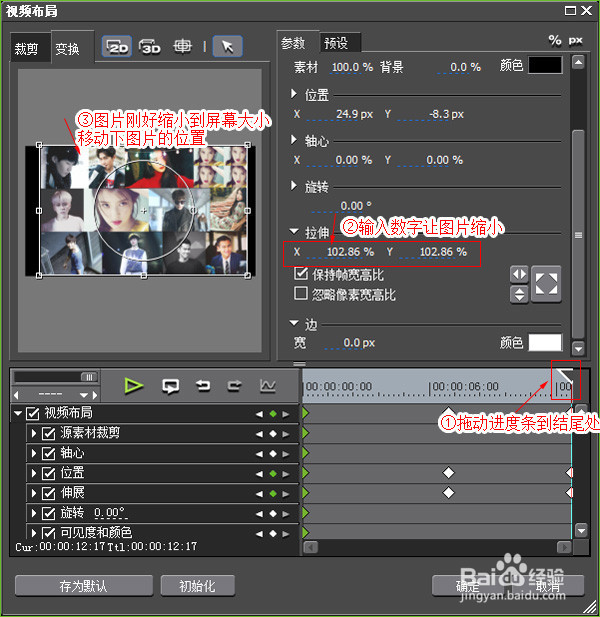Toggle 位置 track checkbox

[48, 473]
